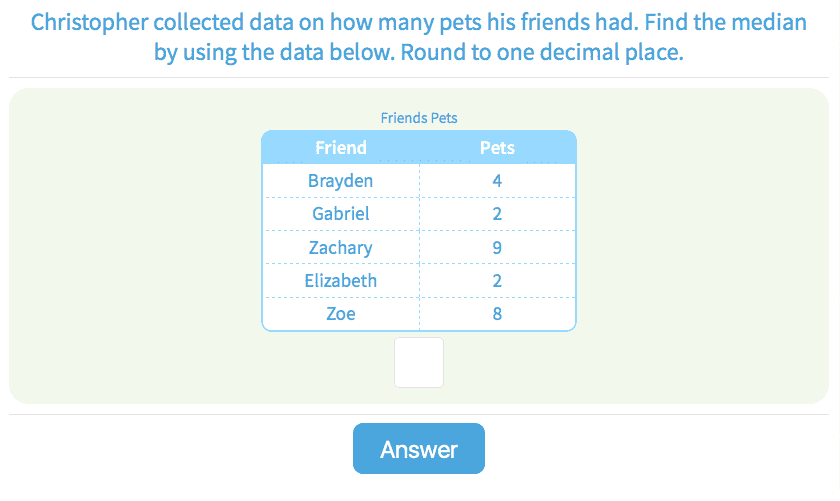The width and height of the screenshot is (840, 501).
Task: Select the Elizabeth name cell
Action: coord(341,280)
